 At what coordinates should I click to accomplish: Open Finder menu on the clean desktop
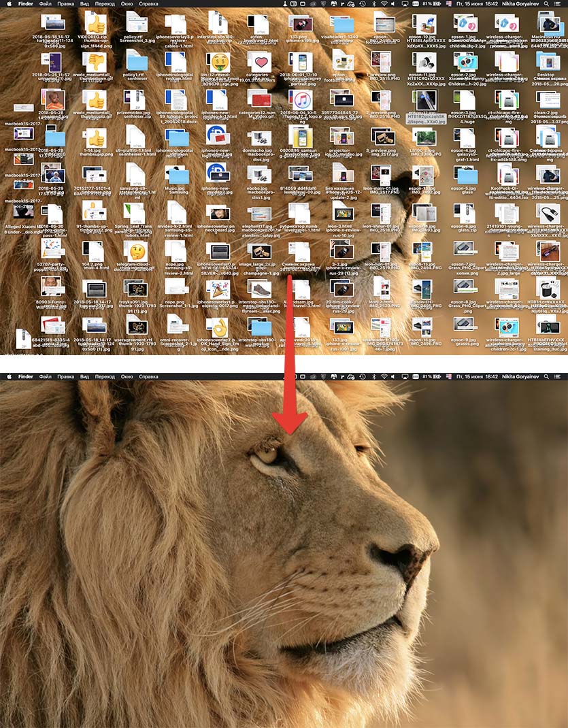26,376
